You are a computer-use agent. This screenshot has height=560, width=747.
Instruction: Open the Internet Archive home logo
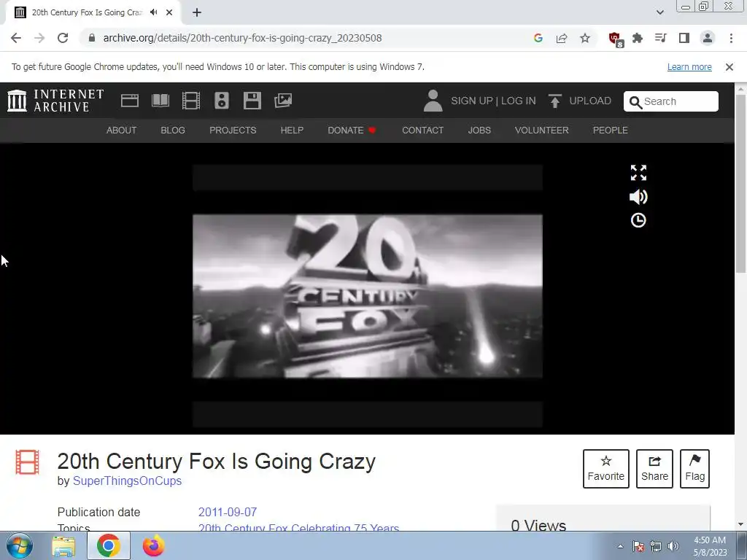(x=55, y=101)
